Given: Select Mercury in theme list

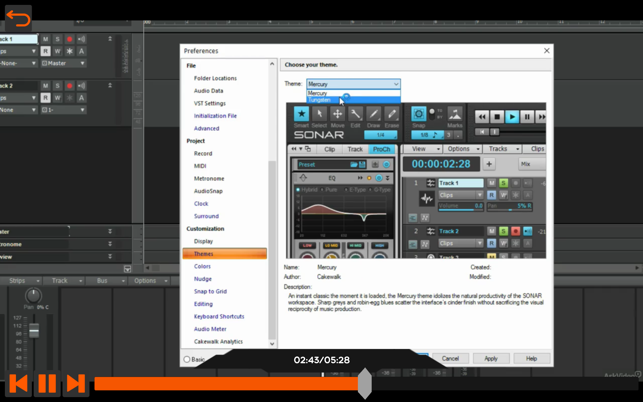Looking at the screenshot, I should [x=353, y=93].
